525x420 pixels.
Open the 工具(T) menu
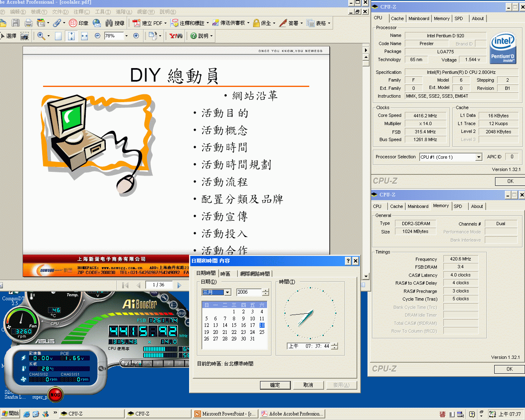(103, 12)
